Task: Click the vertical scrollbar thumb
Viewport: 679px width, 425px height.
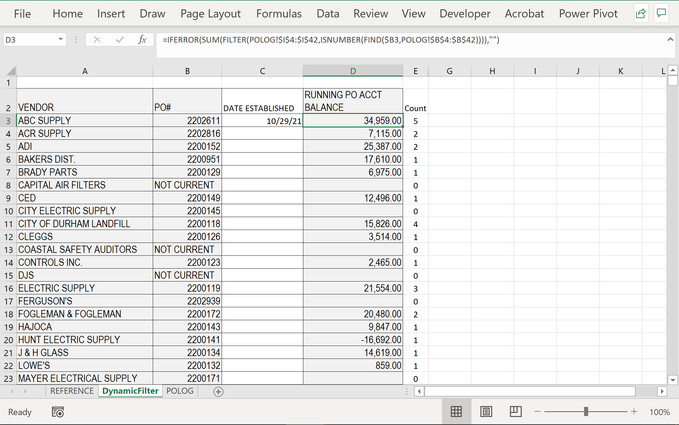Action: tap(673, 81)
